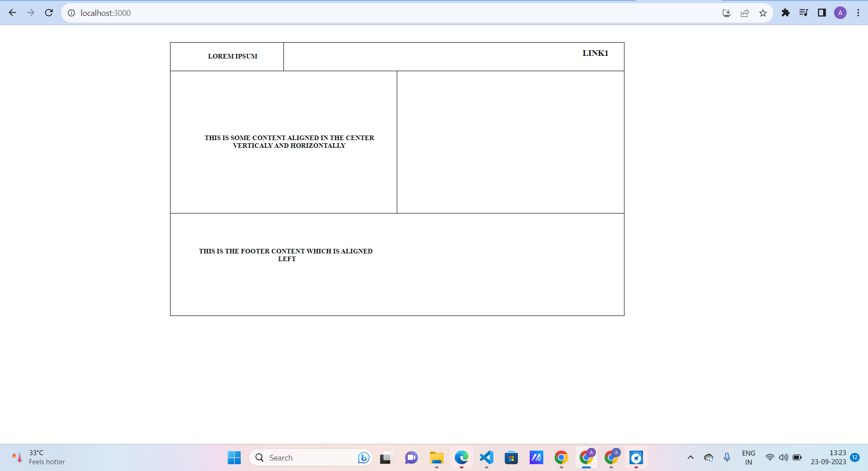Open the volume speaker icon

click(x=783, y=457)
